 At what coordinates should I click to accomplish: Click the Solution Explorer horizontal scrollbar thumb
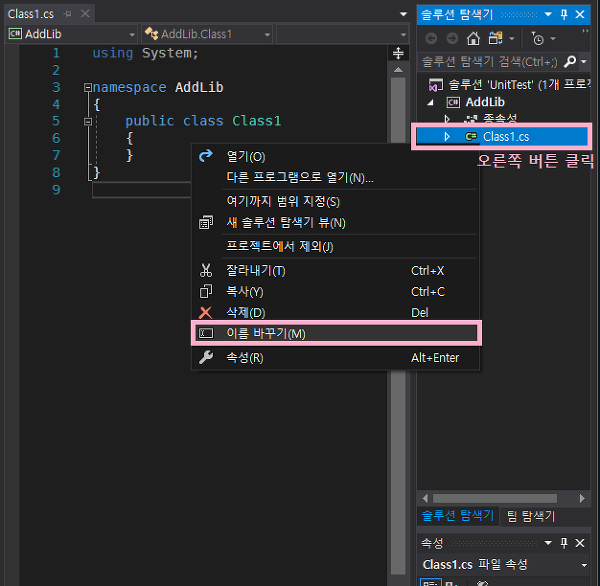[495, 498]
